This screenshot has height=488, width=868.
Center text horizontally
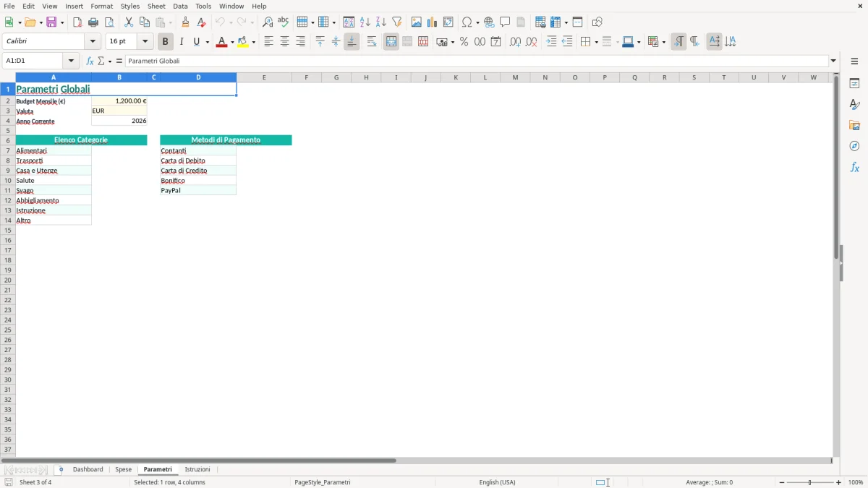(x=284, y=42)
